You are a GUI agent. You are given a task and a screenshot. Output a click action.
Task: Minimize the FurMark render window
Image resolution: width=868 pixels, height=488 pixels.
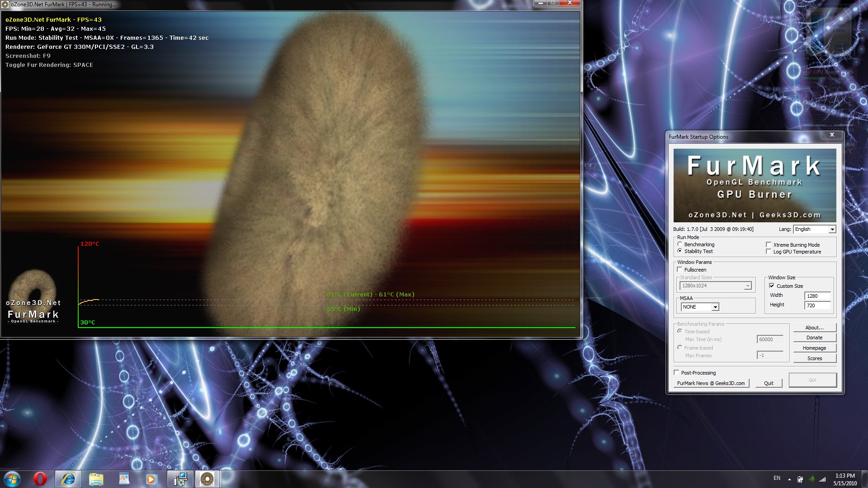point(540,3)
